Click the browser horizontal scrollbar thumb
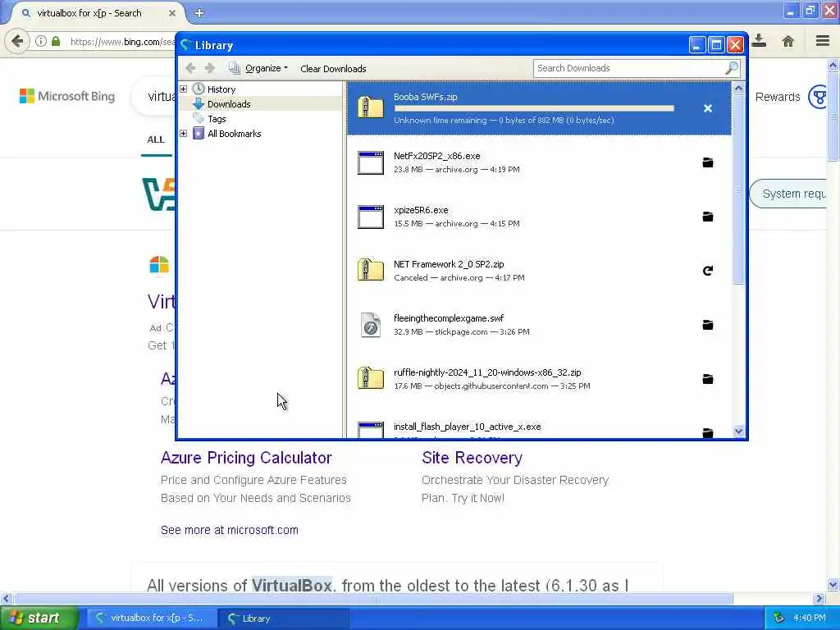The image size is (840, 630). [x=373, y=598]
